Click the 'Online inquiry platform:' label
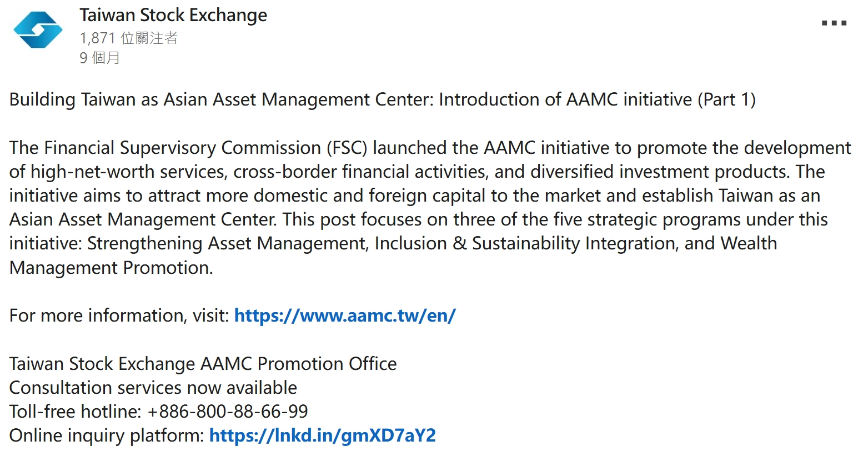 click(107, 435)
